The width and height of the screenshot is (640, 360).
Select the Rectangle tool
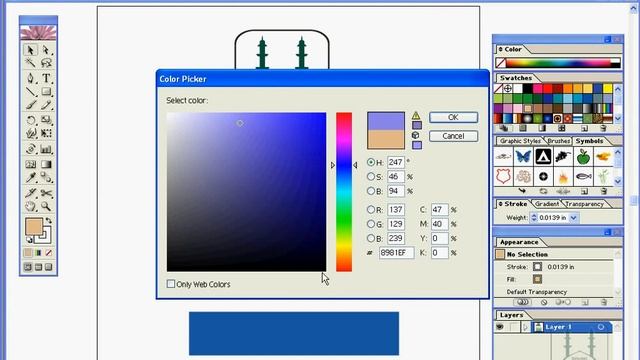[46, 91]
